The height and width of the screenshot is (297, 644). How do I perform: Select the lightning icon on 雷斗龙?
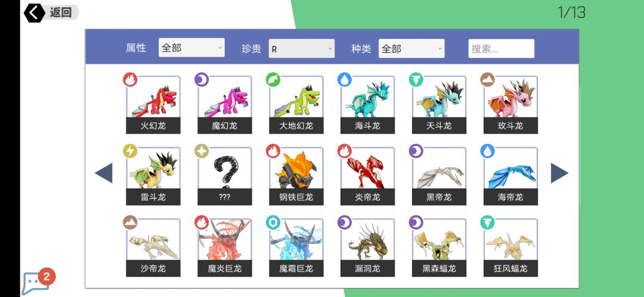coord(130,151)
